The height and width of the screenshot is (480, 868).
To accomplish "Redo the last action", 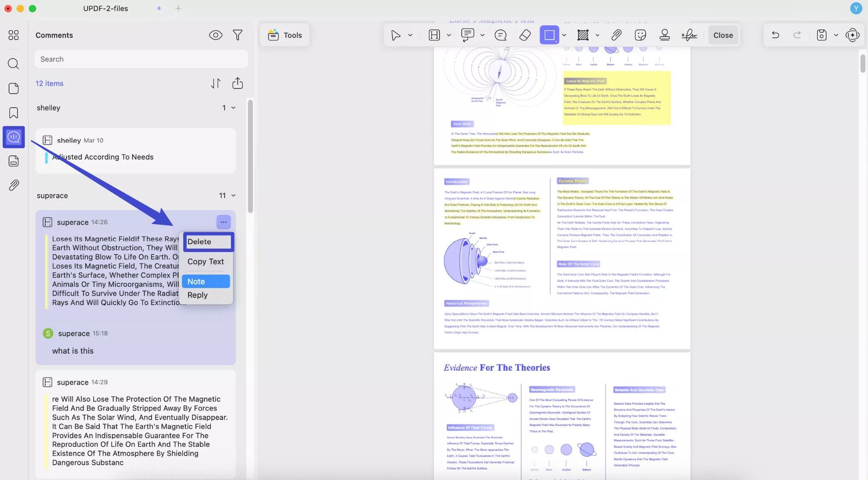I will click(797, 35).
